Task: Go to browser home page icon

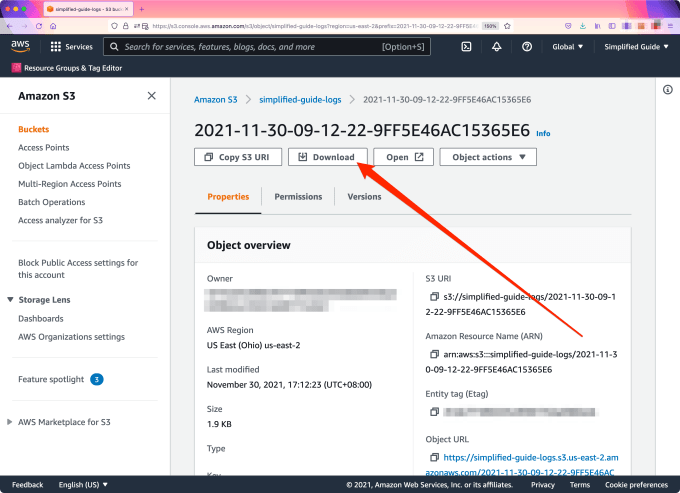Action: (53, 26)
